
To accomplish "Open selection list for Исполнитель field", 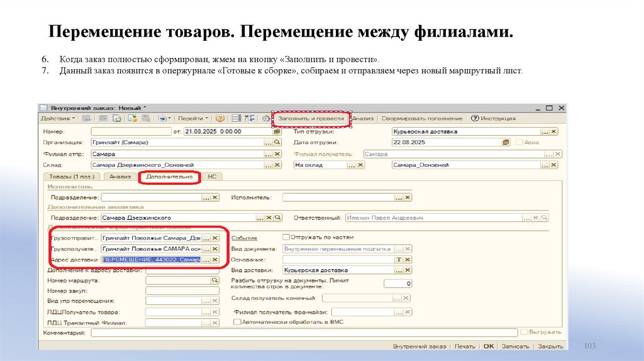I will tap(398, 197).
